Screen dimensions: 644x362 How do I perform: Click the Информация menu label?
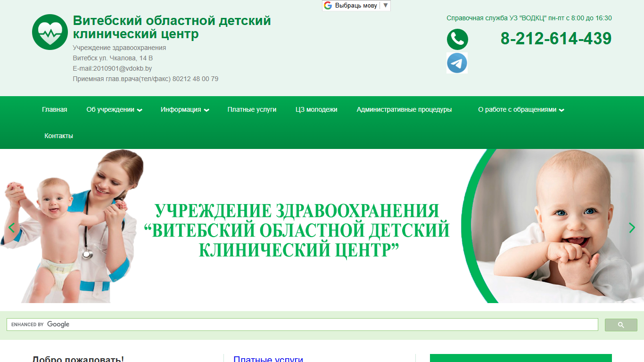pos(181,109)
